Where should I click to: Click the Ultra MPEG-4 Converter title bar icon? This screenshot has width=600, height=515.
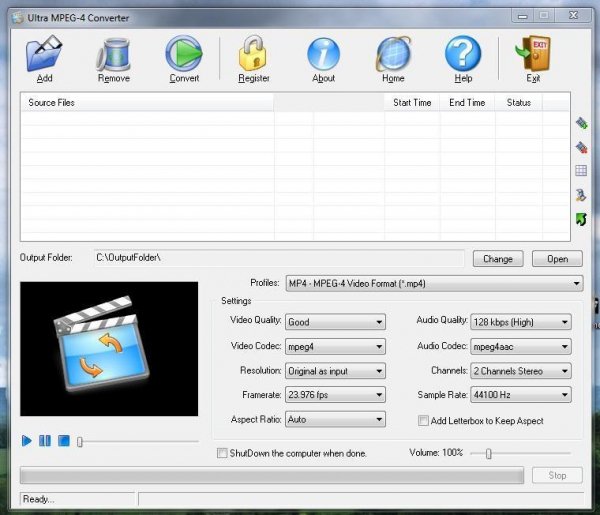click(17, 18)
